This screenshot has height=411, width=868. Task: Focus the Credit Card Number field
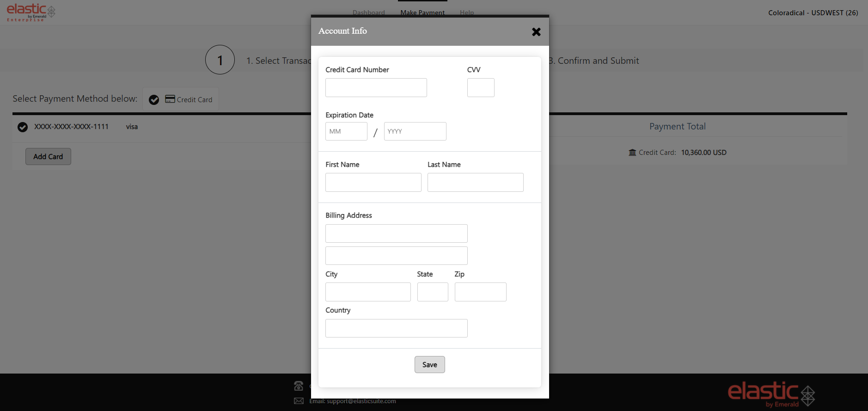(x=376, y=88)
